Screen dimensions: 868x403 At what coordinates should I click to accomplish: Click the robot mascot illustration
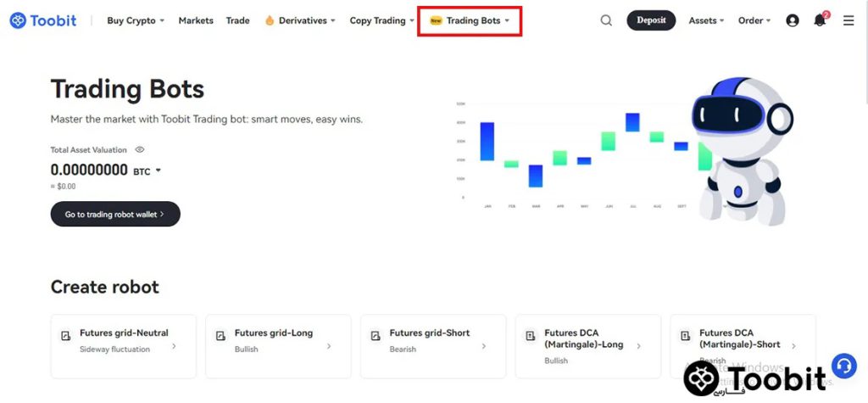tap(742, 151)
